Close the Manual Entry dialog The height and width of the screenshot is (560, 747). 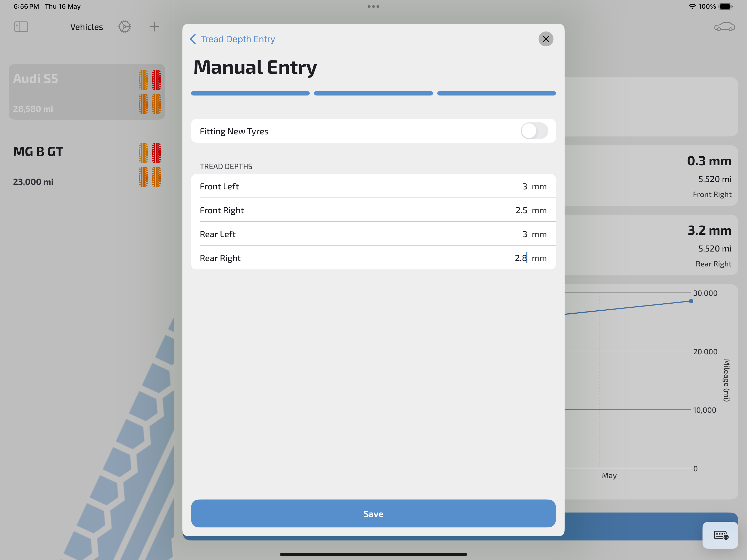(546, 39)
